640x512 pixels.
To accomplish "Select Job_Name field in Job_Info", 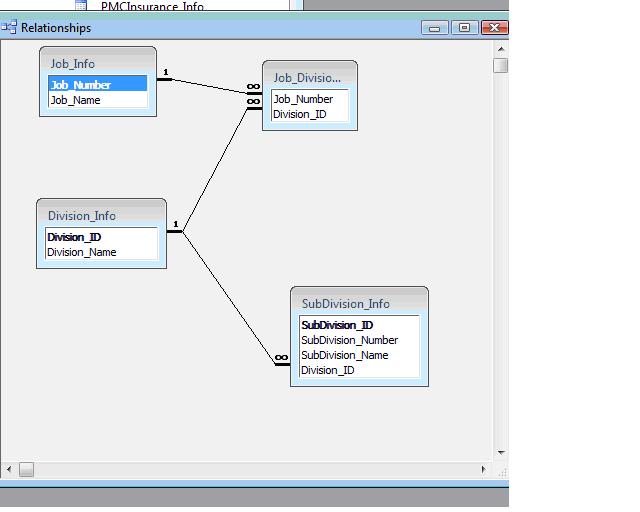I will (x=98, y=100).
